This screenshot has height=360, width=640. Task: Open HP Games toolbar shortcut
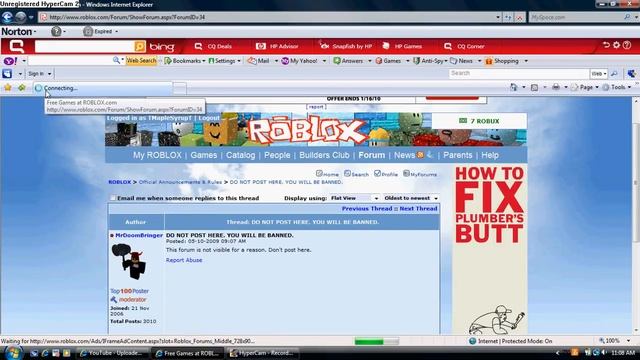pos(402,46)
